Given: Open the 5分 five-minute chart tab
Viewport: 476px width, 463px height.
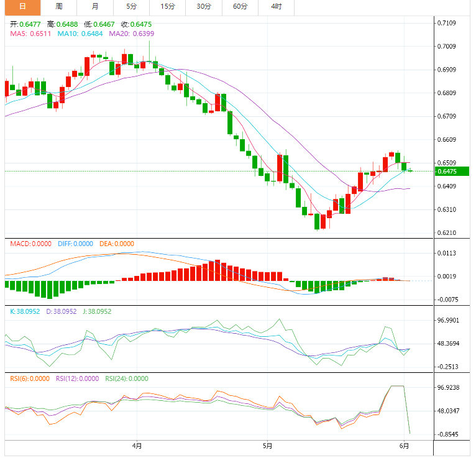Looking at the screenshot, I should 132,7.
